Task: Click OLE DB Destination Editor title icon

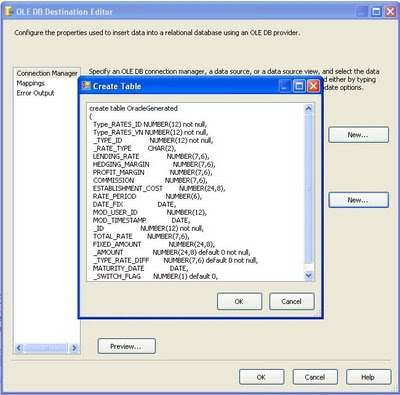Action: pyautogui.click(x=9, y=12)
